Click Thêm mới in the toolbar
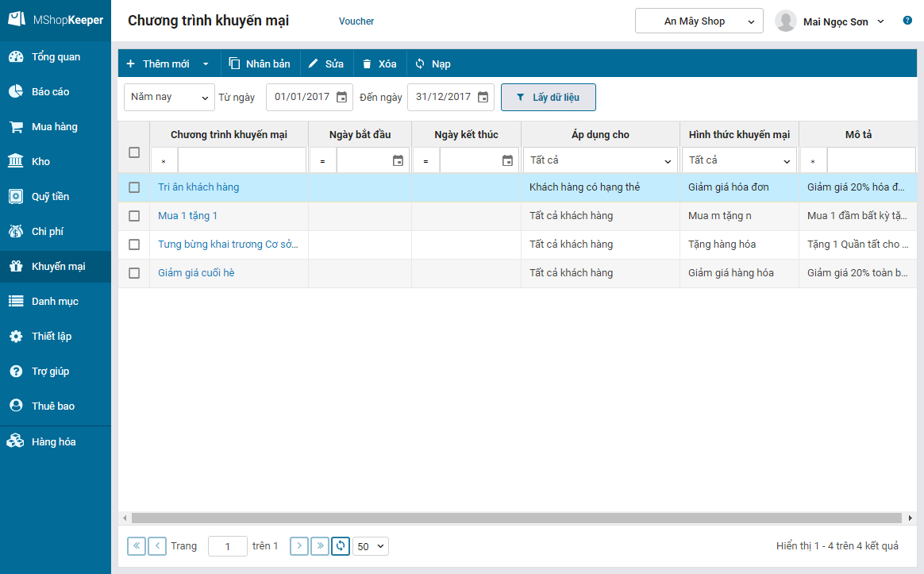 [159, 64]
